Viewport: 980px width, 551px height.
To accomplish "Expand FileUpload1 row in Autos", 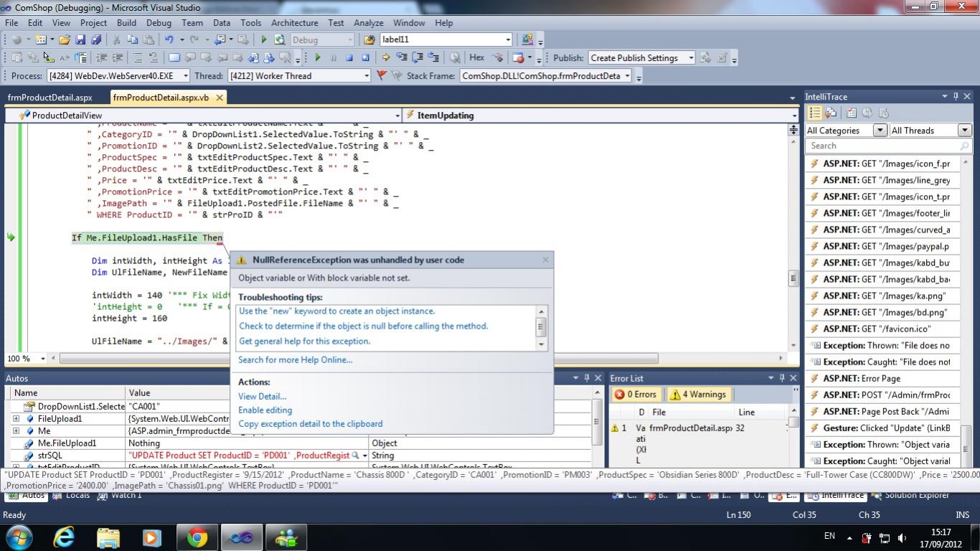I will (16, 419).
